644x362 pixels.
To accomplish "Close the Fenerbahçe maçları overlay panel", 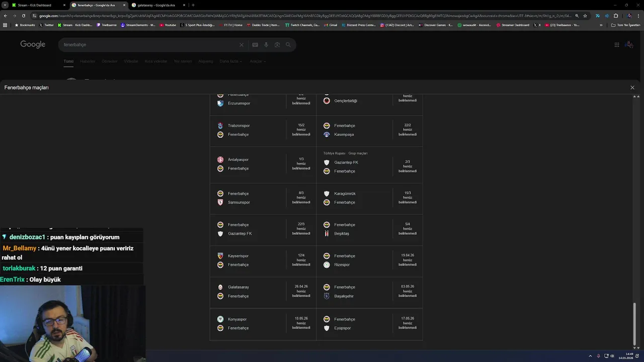I will click(x=632, y=87).
